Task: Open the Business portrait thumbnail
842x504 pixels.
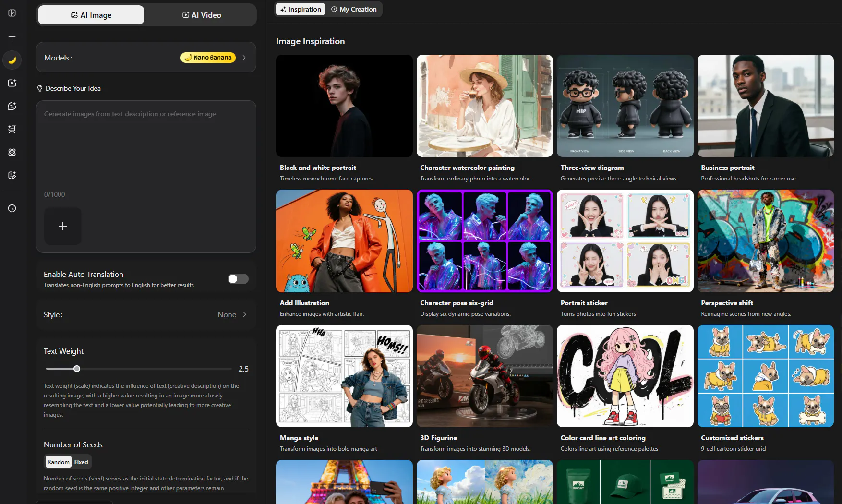Action: click(x=766, y=106)
